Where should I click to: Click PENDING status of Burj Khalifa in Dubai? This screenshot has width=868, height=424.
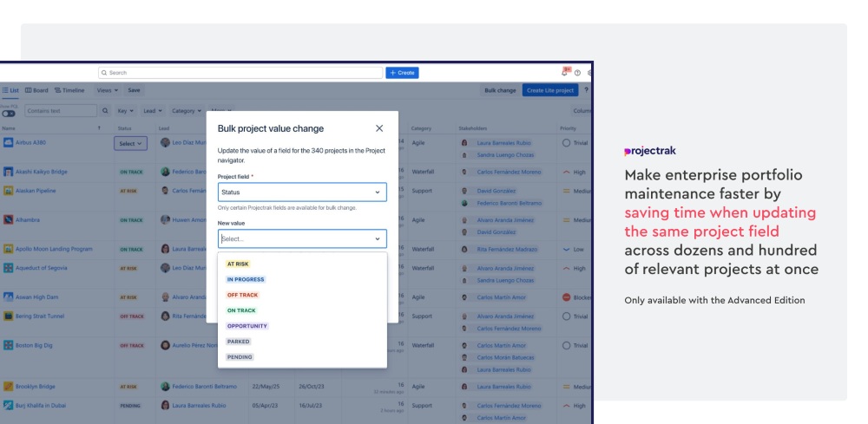coord(130,406)
